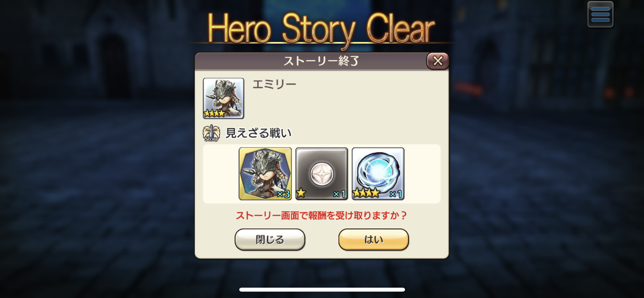Select the silver one-star medal reward

pyautogui.click(x=322, y=174)
